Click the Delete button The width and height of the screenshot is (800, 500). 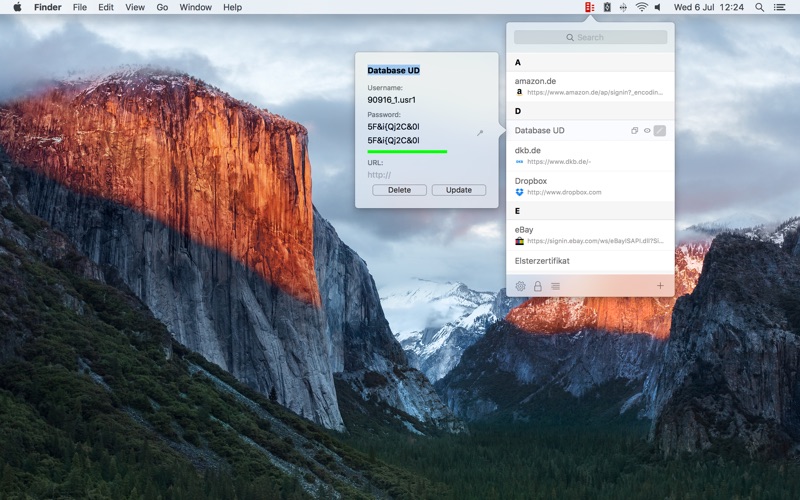(x=399, y=190)
